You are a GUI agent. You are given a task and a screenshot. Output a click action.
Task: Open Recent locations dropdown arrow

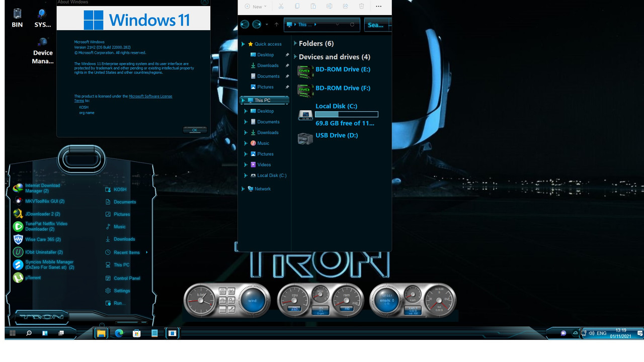(x=267, y=25)
